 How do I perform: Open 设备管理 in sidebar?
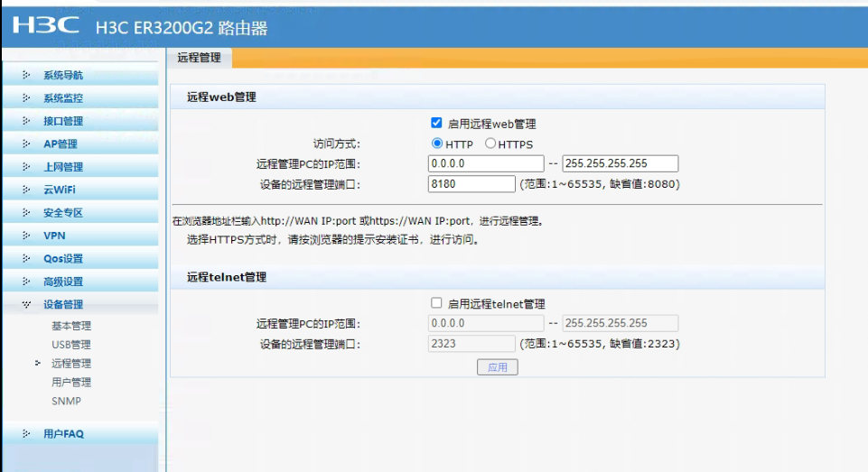(x=63, y=305)
